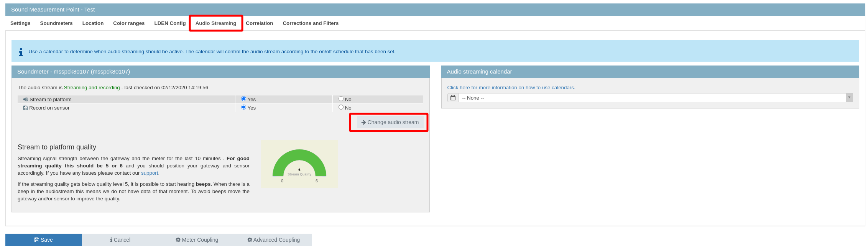This screenshot has width=868, height=249.
Task: Click the calendar dropdown arrow
Action: [x=849, y=98]
